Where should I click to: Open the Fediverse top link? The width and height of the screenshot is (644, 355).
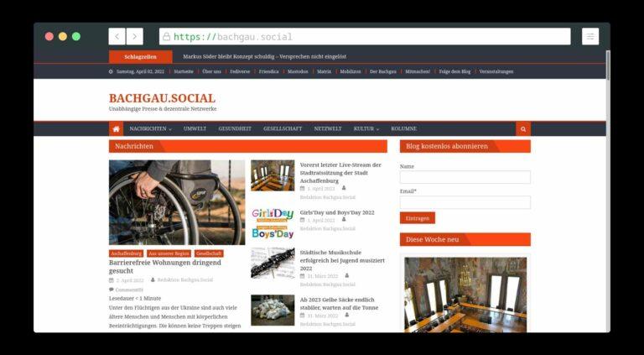pos(240,71)
